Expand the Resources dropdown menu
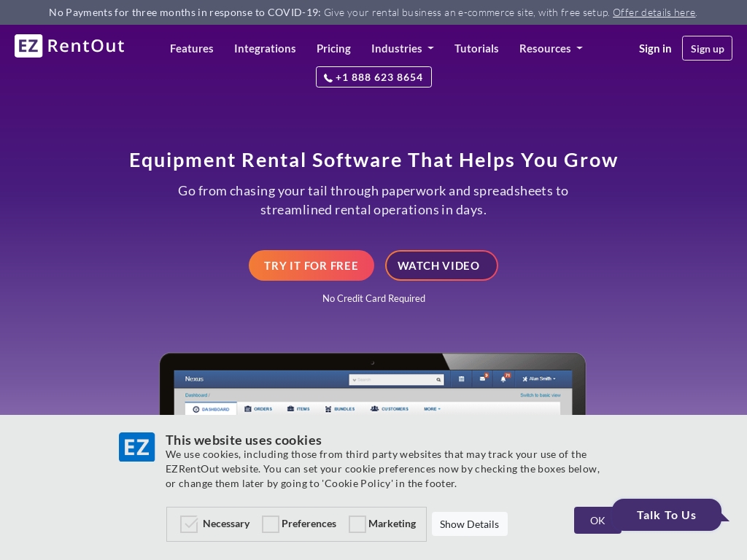 [x=551, y=49]
